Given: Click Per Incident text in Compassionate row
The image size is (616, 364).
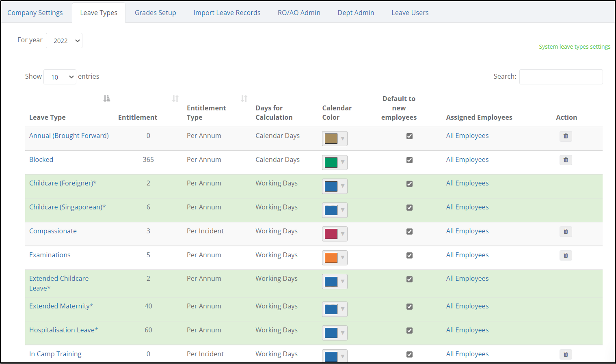Looking at the screenshot, I should [x=205, y=231].
